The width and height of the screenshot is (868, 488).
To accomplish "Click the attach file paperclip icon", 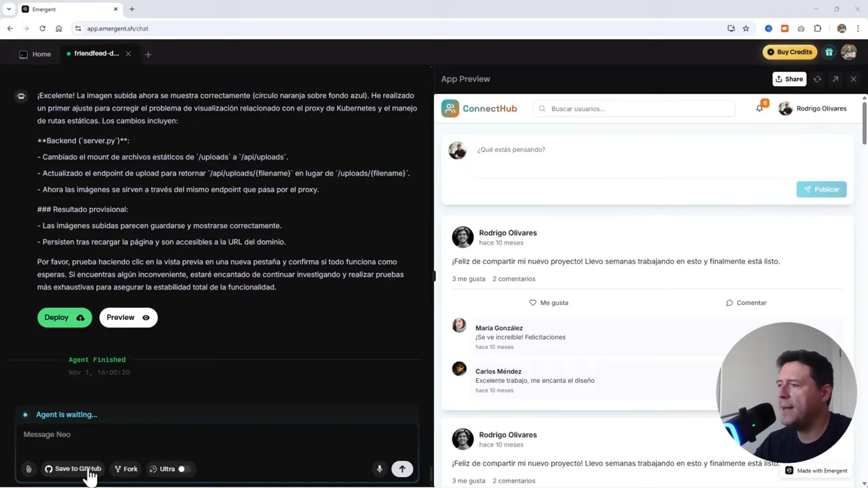I will (x=28, y=468).
